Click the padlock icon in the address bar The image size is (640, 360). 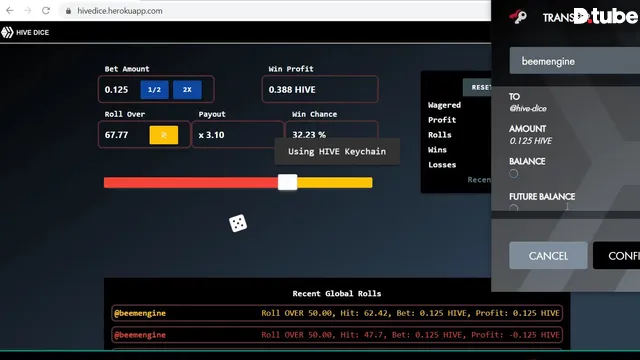click(68, 11)
